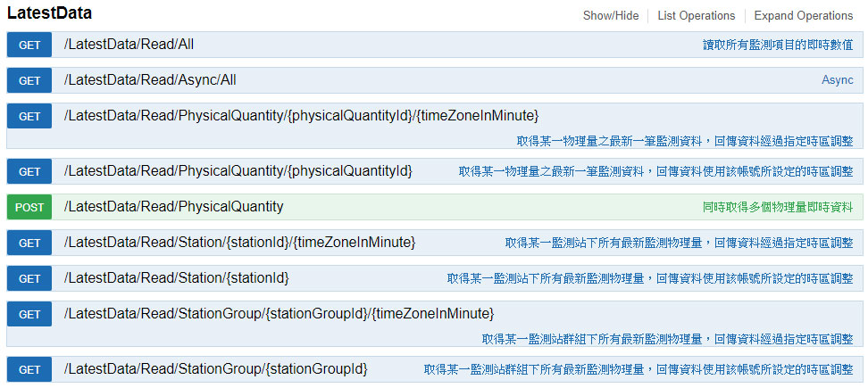
Task: Expand POST /LatestData/Read/PhysicalQuantity endpoint
Action: click(x=173, y=207)
